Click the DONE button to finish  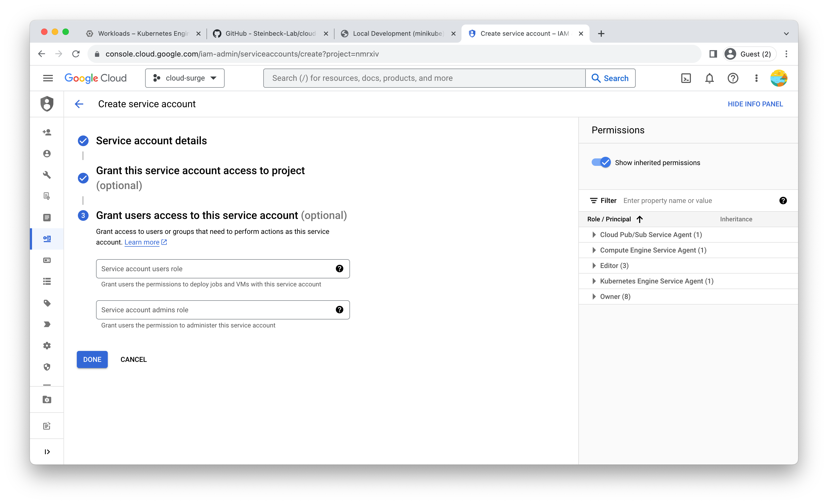pos(92,359)
